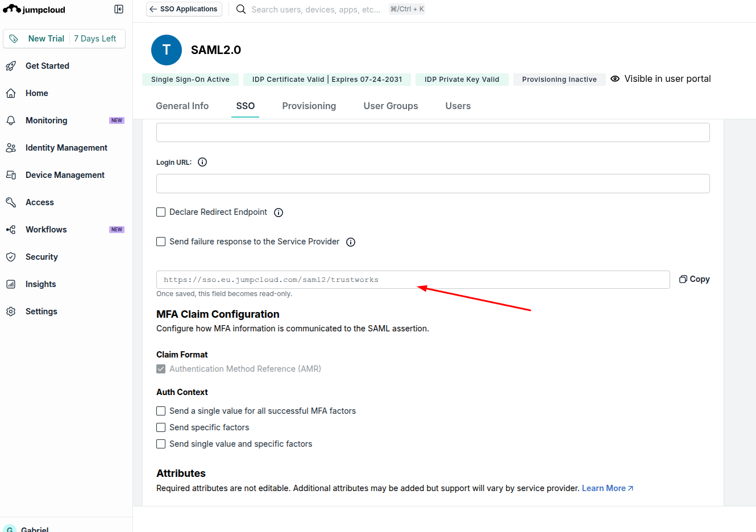This screenshot has height=532, width=756.
Task: Check Send a single value for all MFA factors
Action: coord(161,411)
